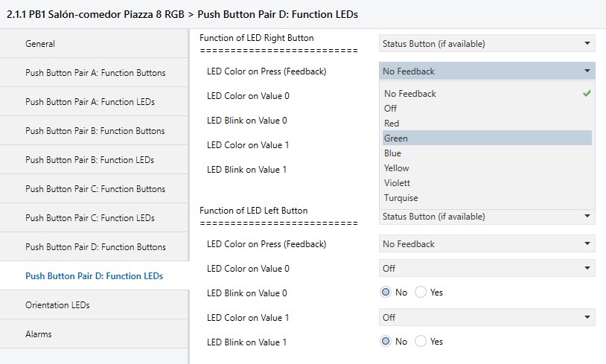Select No for left LED Blink on Value 0
Viewport: 606px width, 364px height.
(x=386, y=293)
